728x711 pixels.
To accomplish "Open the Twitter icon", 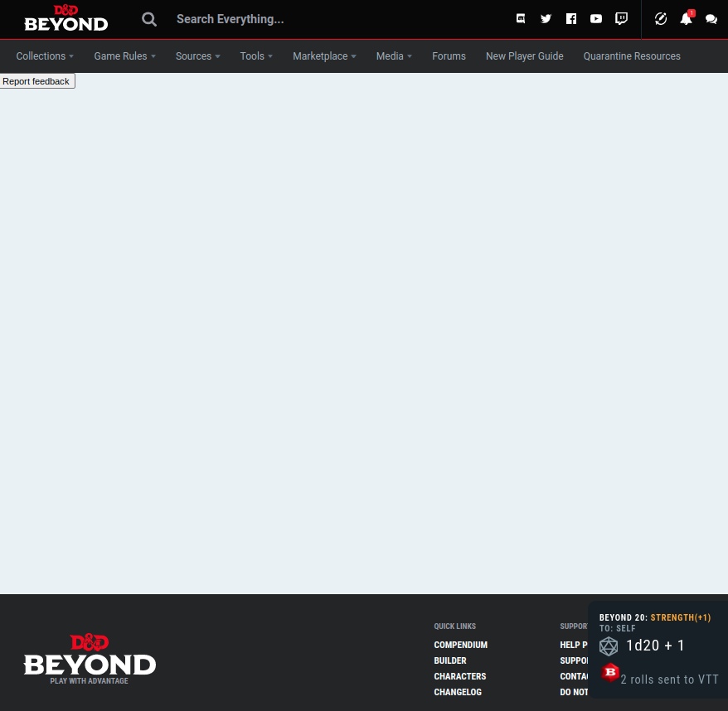I will pyautogui.click(x=546, y=18).
